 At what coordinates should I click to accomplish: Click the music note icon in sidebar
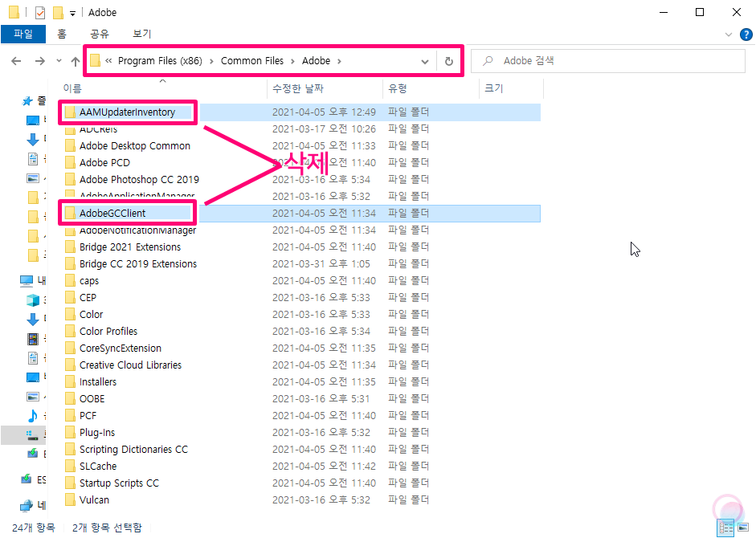(33, 416)
